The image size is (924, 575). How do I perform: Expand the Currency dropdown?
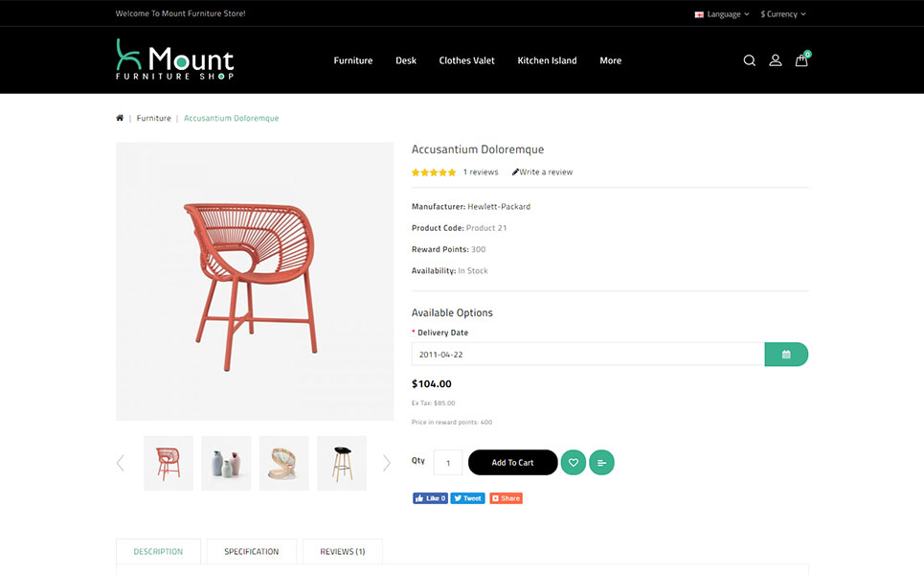[x=783, y=14]
